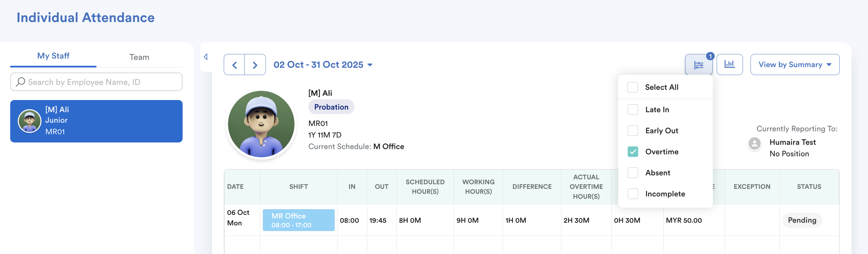Click the Probation status badge

pyautogui.click(x=331, y=107)
